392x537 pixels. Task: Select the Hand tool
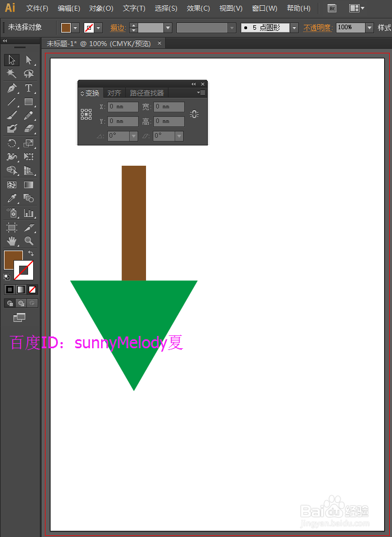pos(12,241)
